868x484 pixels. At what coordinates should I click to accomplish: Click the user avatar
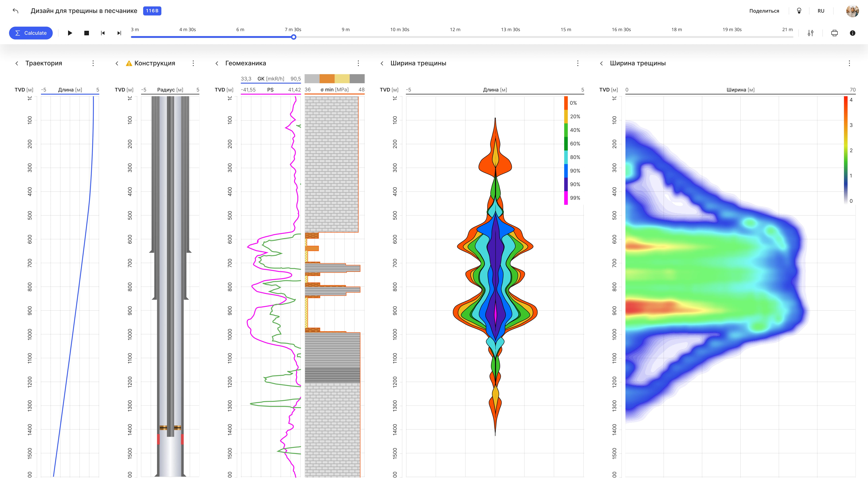852,11
